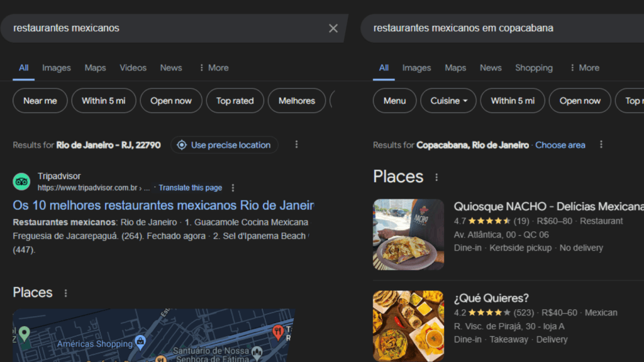Viewport: 644px width, 362px height.
Task: Open precise location via the crosshair icon
Action: click(182, 145)
